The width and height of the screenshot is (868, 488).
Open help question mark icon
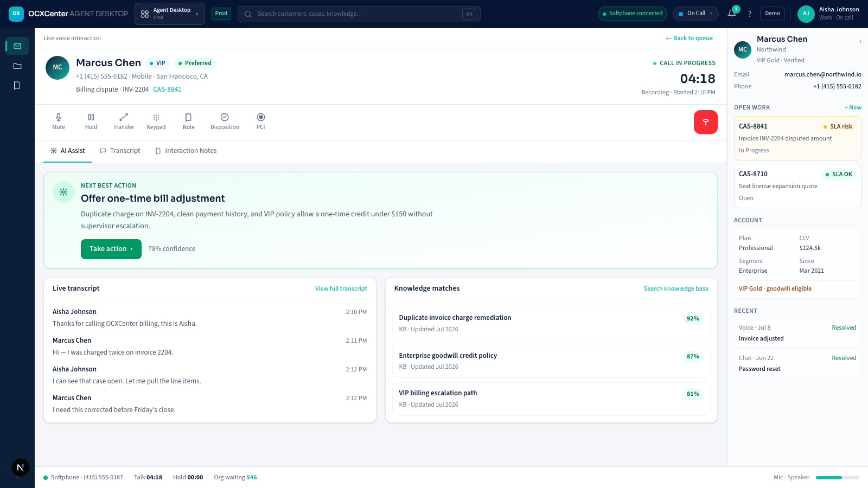pyautogui.click(x=750, y=14)
